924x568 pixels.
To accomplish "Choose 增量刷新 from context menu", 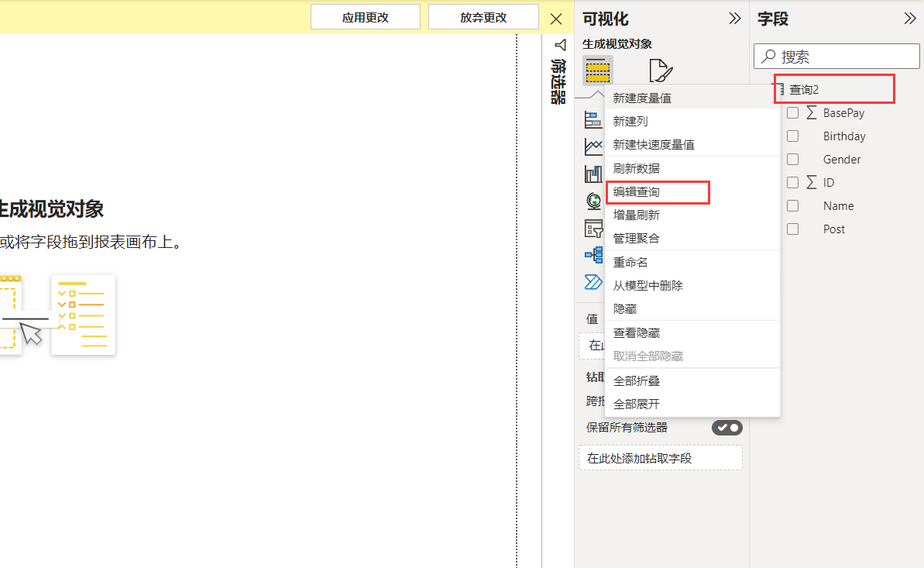I will [x=692, y=215].
